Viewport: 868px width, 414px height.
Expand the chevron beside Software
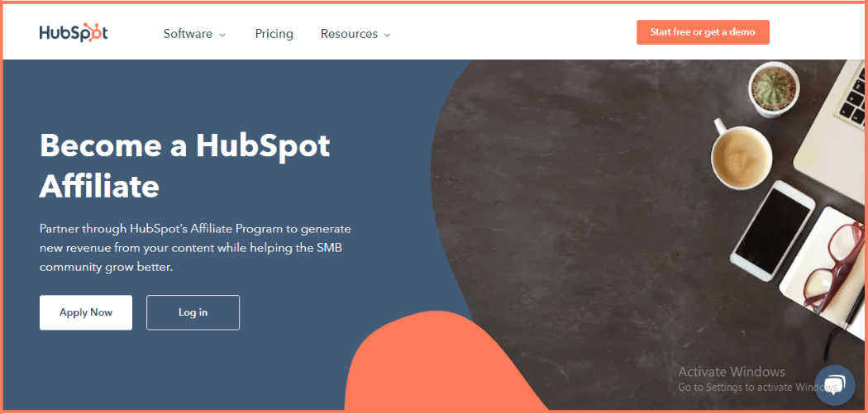tap(222, 35)
